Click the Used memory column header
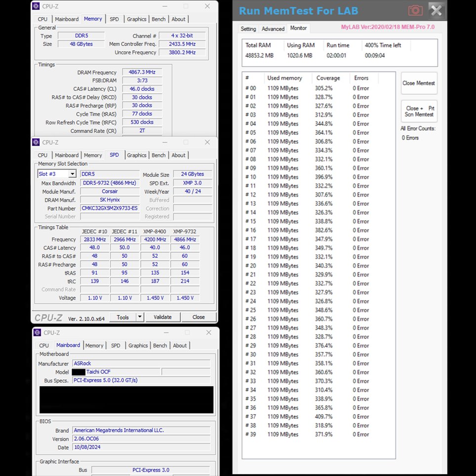Screen dimensions: 476x476 [x=284, y=78]
